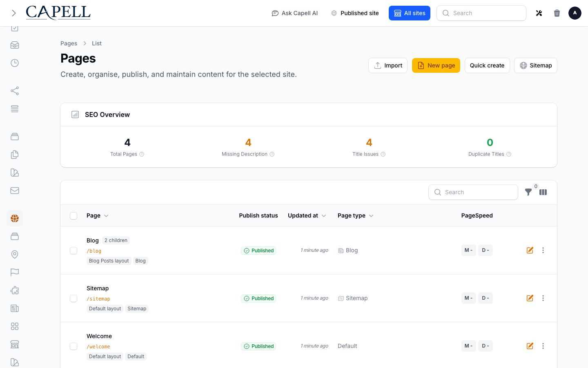Edit the Blog page row
The image size is (588, 368).
pos(530,250)
